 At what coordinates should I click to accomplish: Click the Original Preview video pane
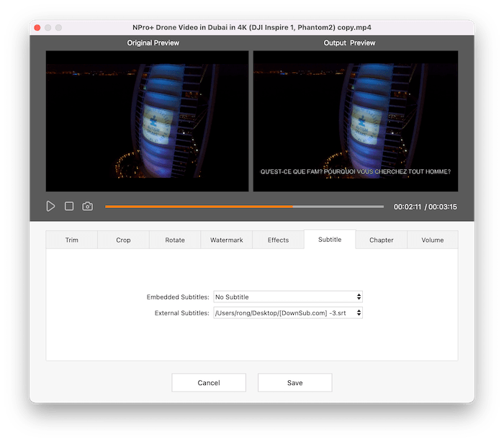pos(148,121)
